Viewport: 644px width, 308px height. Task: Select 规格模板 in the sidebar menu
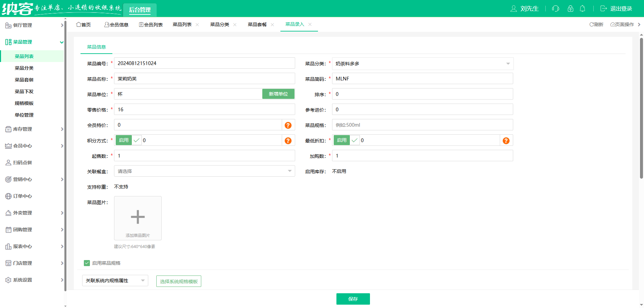pyautogui.click(x=24, y=103)
